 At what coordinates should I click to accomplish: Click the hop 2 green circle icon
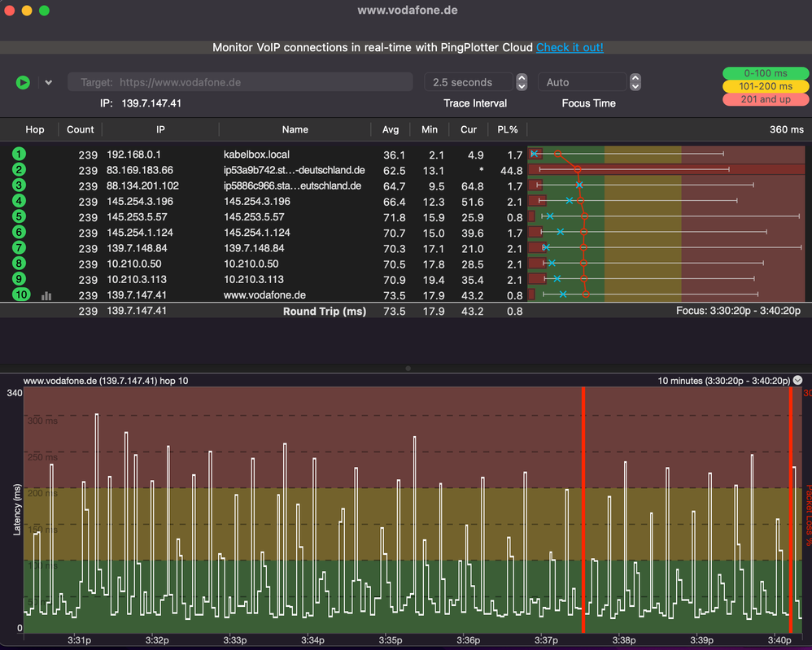tap(20, 169)
